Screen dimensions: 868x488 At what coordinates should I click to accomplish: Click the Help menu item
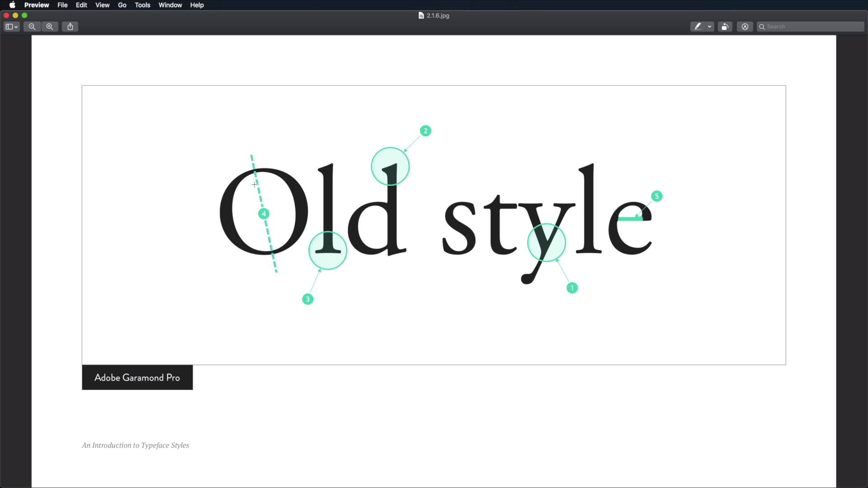[197, 5]
